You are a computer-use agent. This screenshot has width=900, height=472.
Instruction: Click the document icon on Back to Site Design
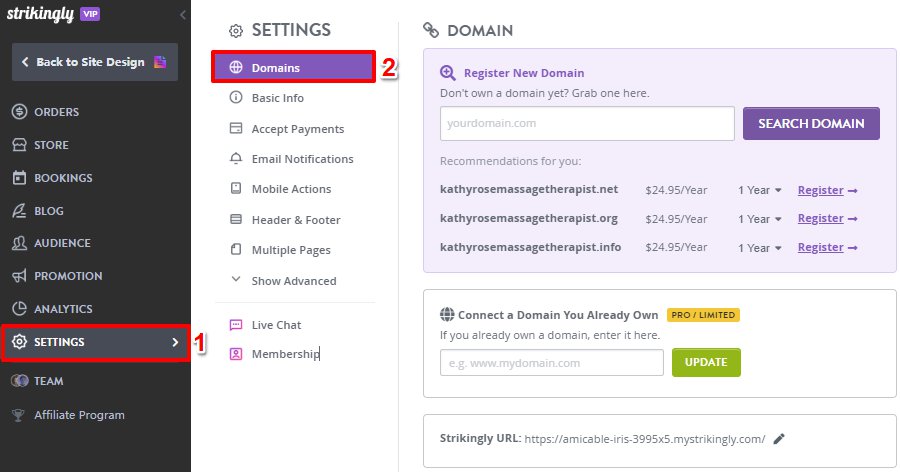tap(160, 61)
